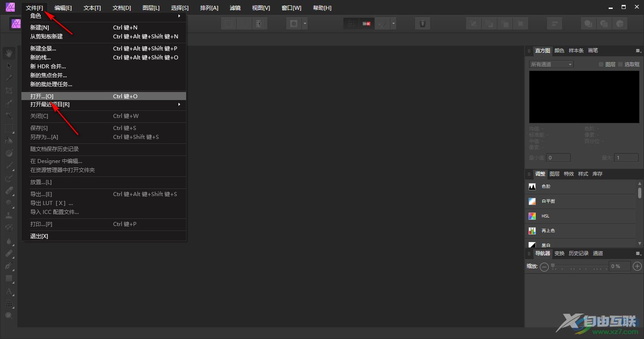Add a 色阶 levels adjustment
This screenshot has width=644, height=339.
point(580,186)
